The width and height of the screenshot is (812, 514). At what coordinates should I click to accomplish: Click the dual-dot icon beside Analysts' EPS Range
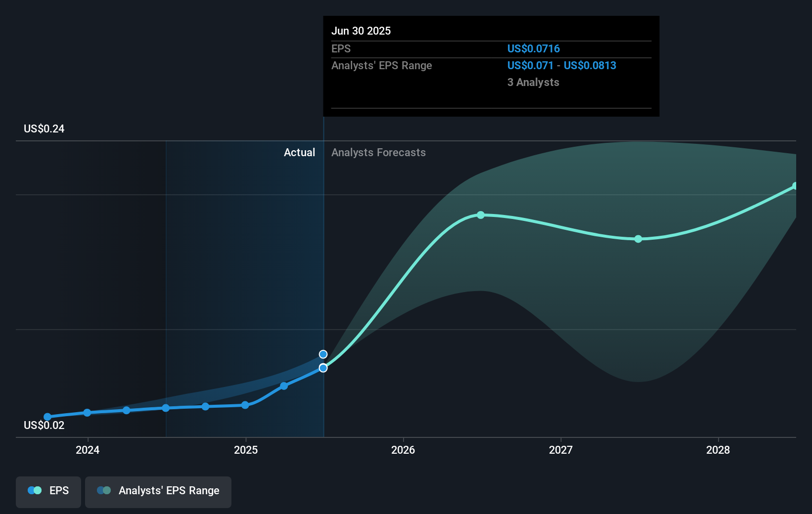103,490
